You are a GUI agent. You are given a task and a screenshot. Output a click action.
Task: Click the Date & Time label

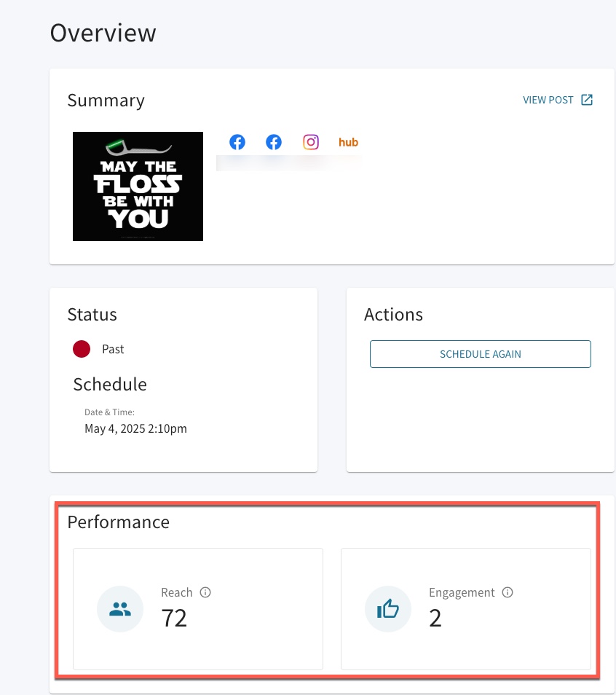point(109,412)
